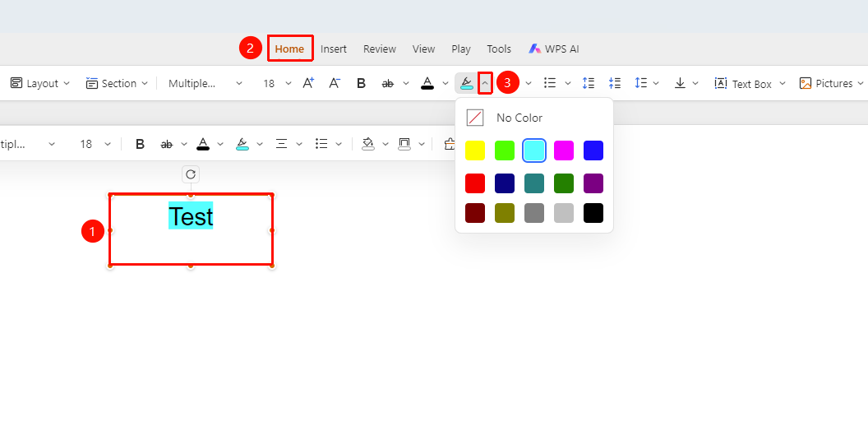Click the ribbon bullet list icon
This screenshot has height=426, width=868.
pyautogui.click(x=550, y=83)
